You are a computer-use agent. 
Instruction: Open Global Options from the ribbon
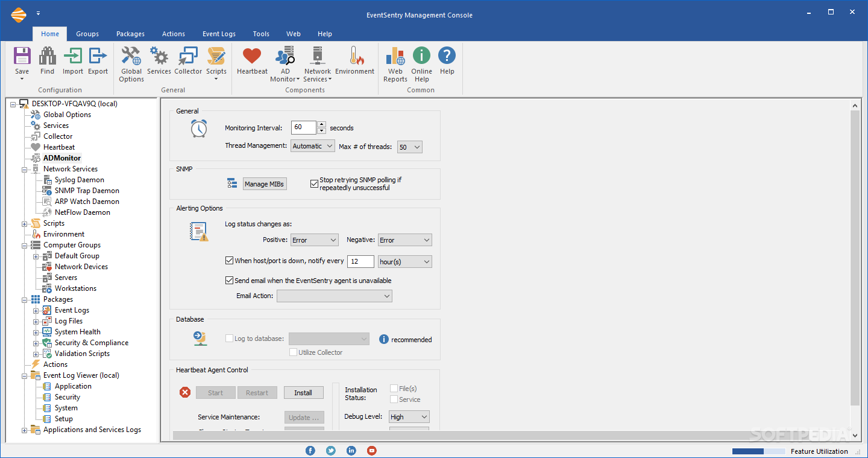tap(131, 56)
